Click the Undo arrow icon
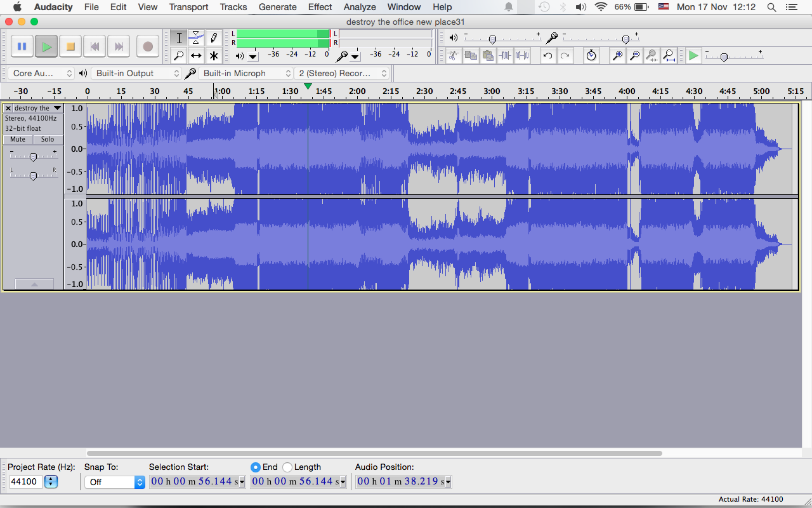Image resolution: width=812 pixels, height=508 pixels. (548, 55)
